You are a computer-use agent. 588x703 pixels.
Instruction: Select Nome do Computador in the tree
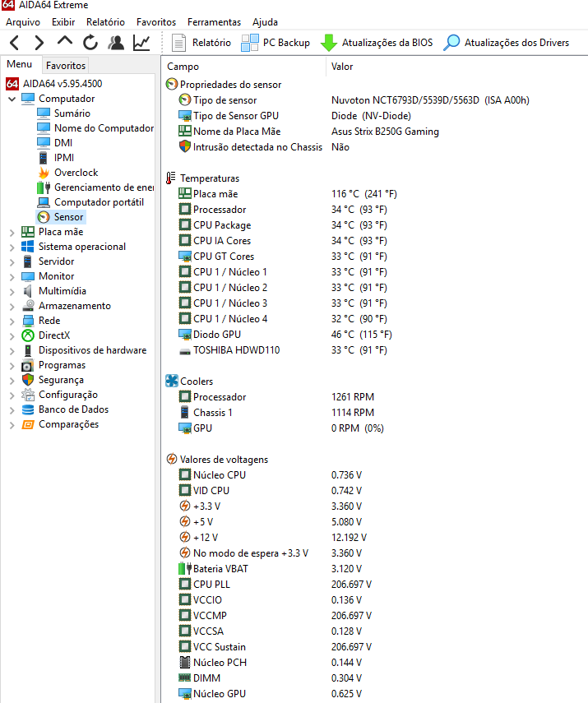click(x=104, y=127)
